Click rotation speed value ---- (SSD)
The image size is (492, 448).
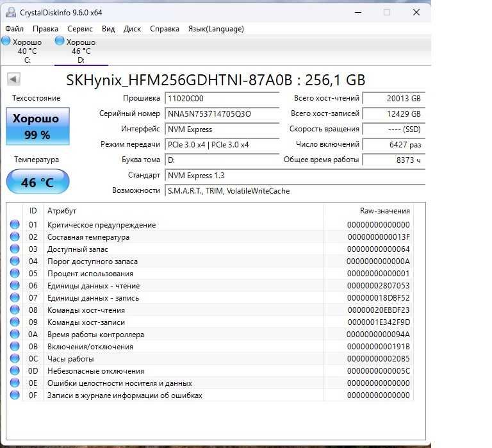394,129
